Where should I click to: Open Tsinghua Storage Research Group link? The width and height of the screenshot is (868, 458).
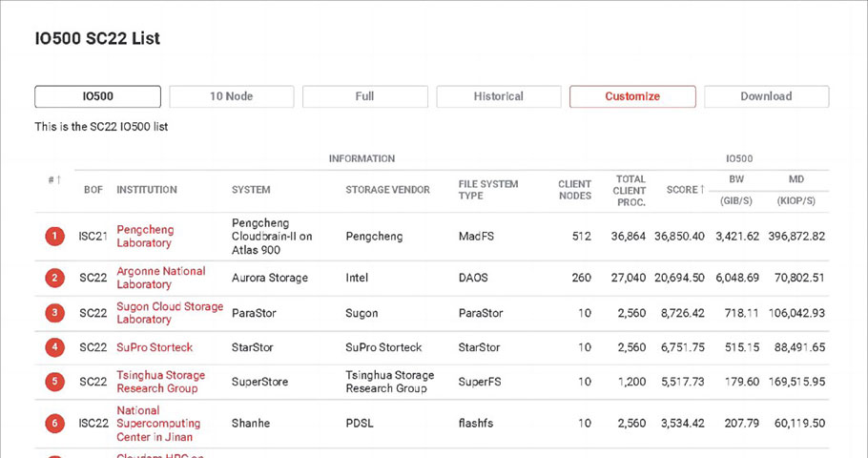pyautogui.click(x=160, y=382)
